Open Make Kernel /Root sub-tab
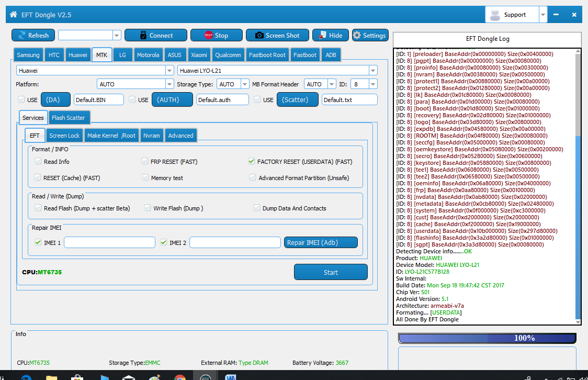Screen dimensions: 588x380 point(111,136)
